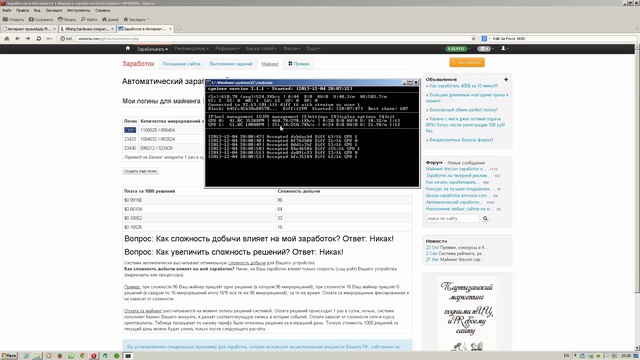Viewport: 640px width, 360px height.
Task: Open the Как начать зарабатывать forum link
Action: click(452, 182)
